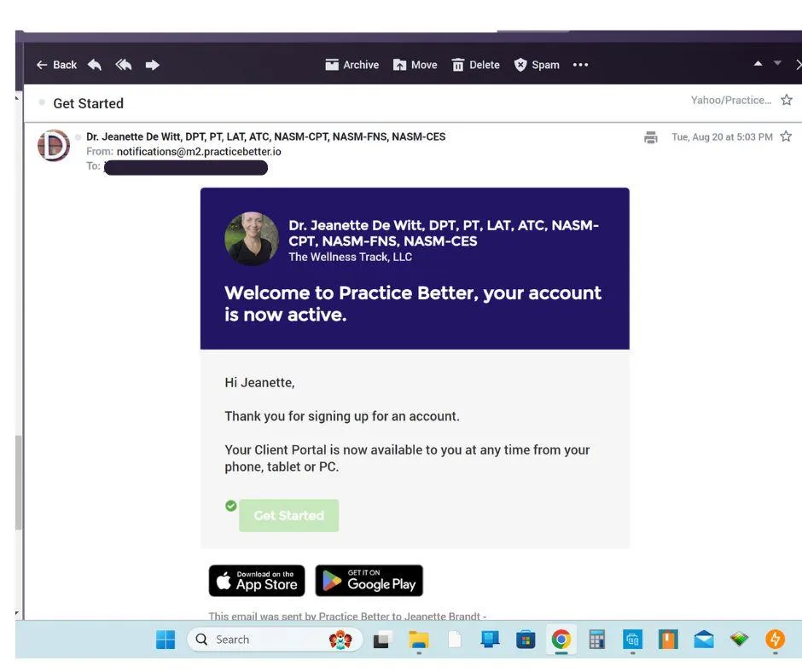
Task: Click the vertical scrollbar on left edge
Action: click(19, 483)
